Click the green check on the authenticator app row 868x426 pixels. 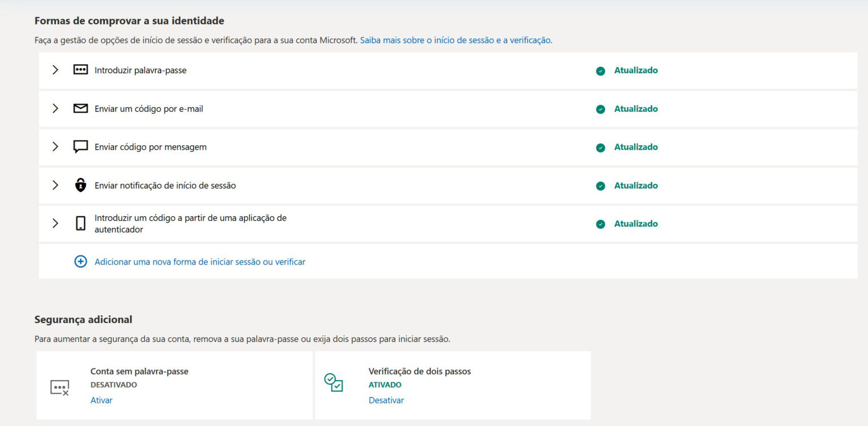[x=600, y=223]
